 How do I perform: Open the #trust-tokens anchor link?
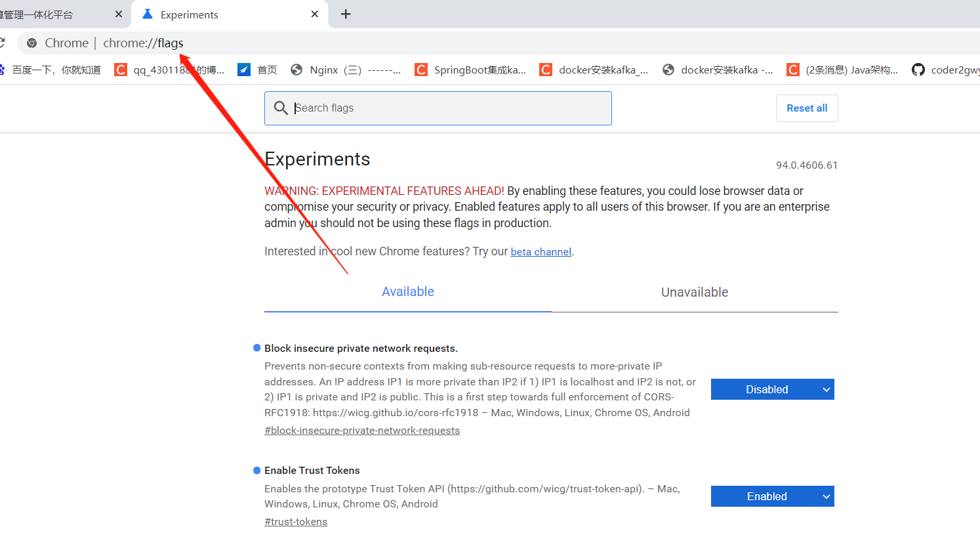(296, 522)
